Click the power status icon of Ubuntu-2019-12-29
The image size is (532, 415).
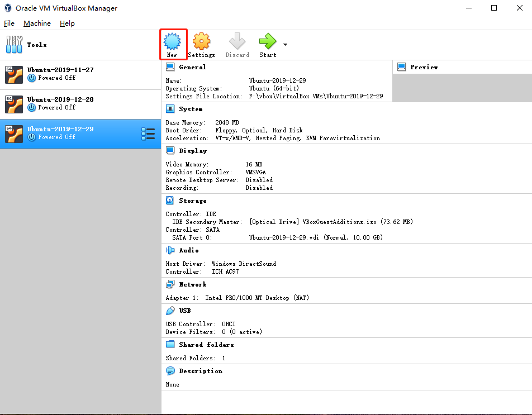(31, 137)
